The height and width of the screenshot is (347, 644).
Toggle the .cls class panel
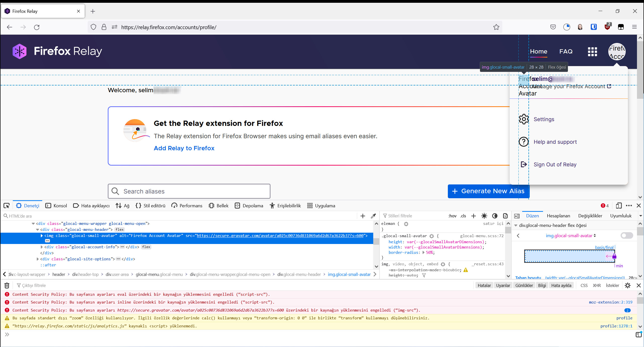pos(463,216)
